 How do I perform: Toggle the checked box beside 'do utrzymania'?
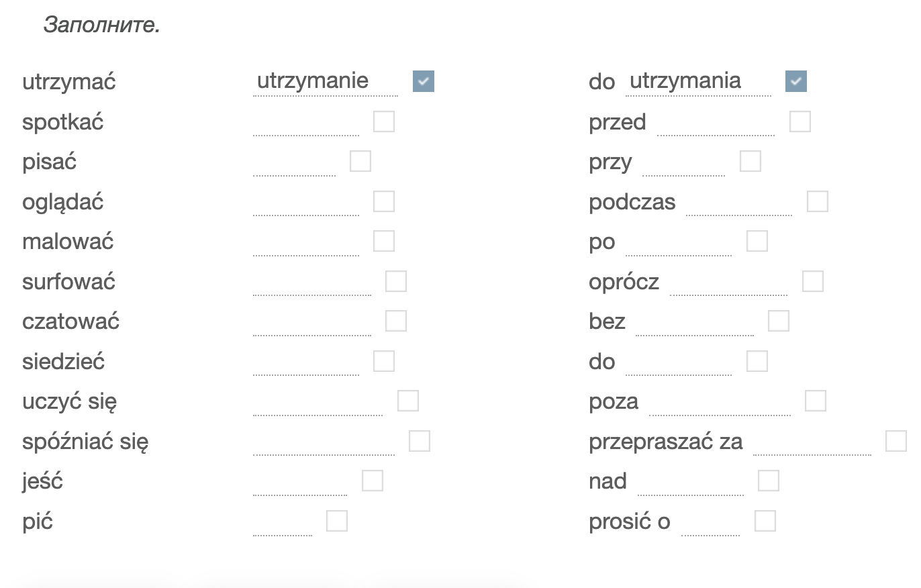[796, 81]
